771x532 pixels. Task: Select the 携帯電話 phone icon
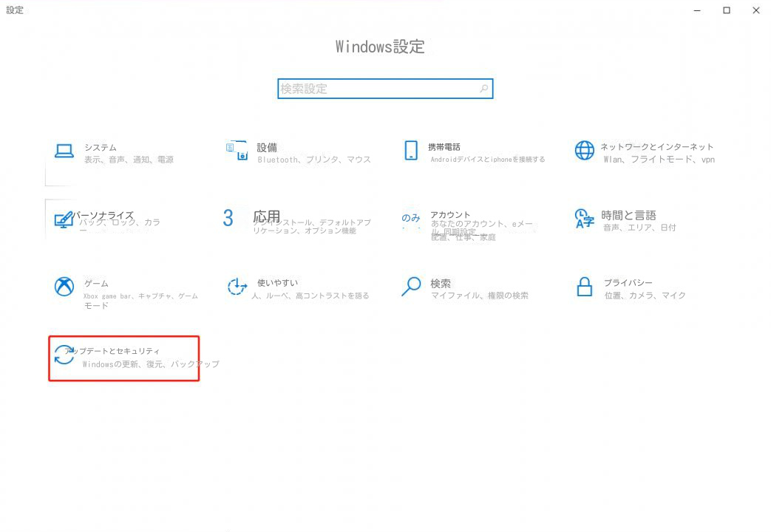[x=411, y=151]
